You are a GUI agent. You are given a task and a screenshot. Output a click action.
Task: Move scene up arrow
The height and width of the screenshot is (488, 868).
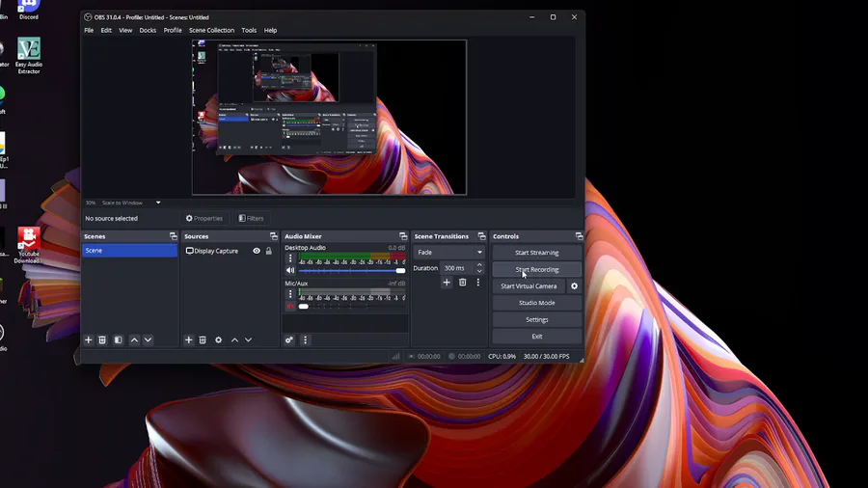coord(134,339)
